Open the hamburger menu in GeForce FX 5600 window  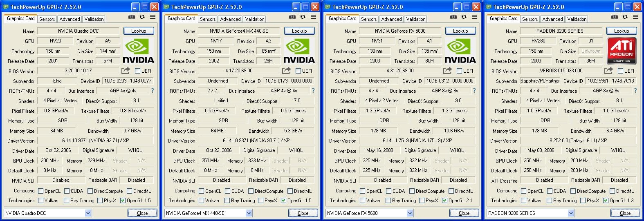[474, 17]
